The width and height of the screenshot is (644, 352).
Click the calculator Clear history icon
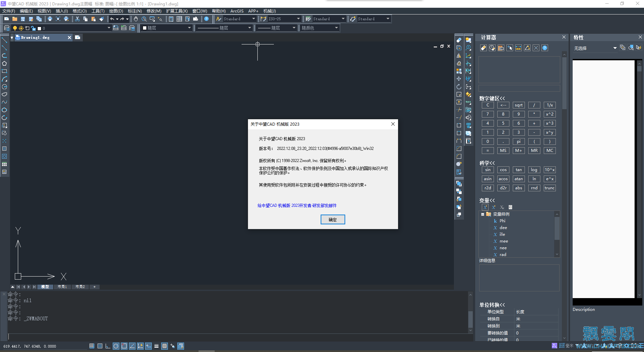click(x=492, y=48)
